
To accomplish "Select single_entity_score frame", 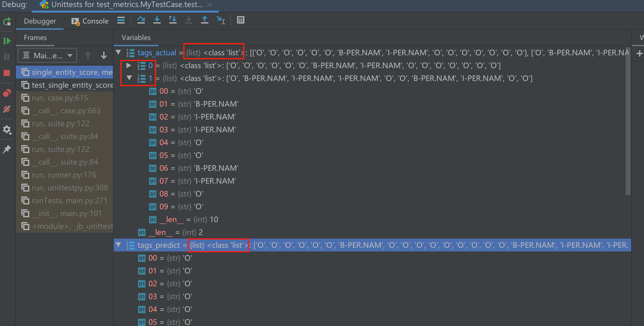I will pyautogui.click(x=65, y=72).
